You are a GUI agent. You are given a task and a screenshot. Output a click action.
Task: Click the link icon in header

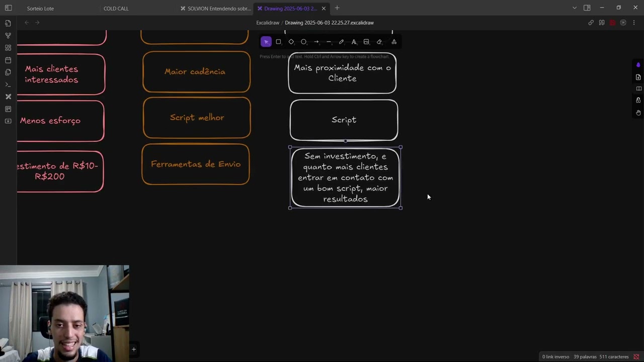(x=591, y=23)
